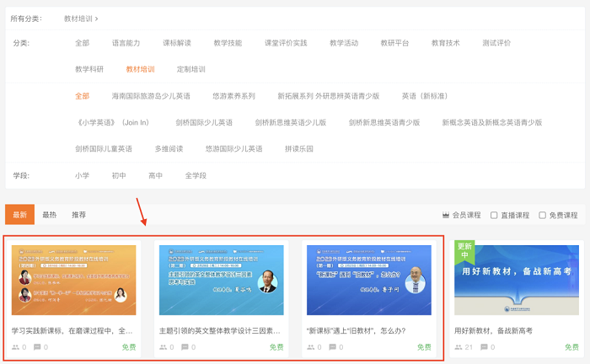Enable the 直播课程 checkbox
The width and height of the screenshot is (590, 364).
point(494,215)
